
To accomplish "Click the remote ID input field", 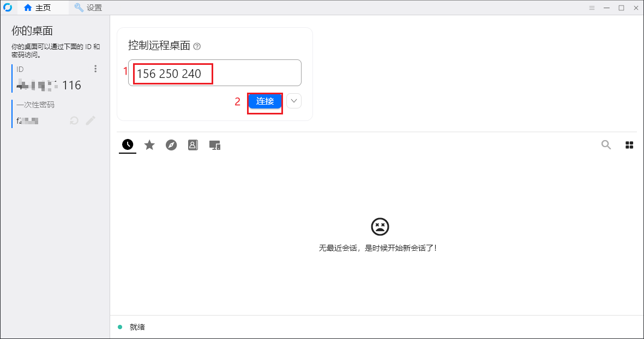I will (215, 72).
